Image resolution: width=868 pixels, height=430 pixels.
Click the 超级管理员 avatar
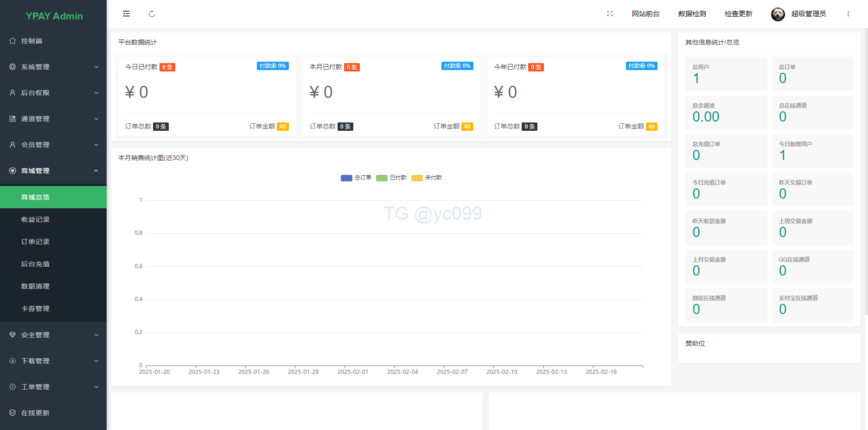pos(778,14)
